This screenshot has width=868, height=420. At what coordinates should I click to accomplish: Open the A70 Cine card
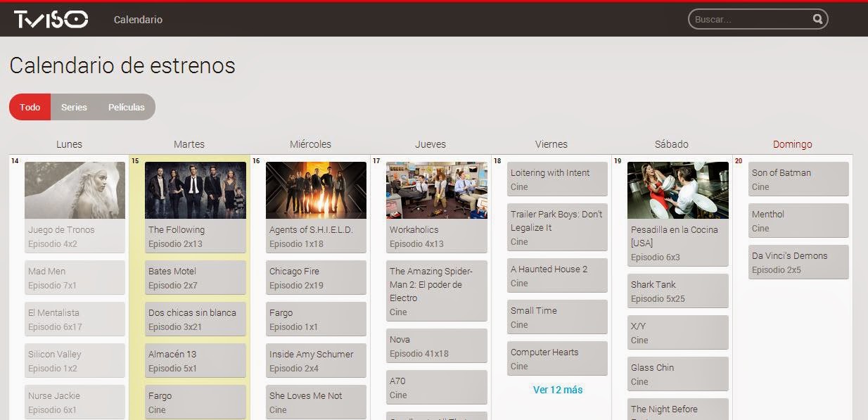(437, 388)
